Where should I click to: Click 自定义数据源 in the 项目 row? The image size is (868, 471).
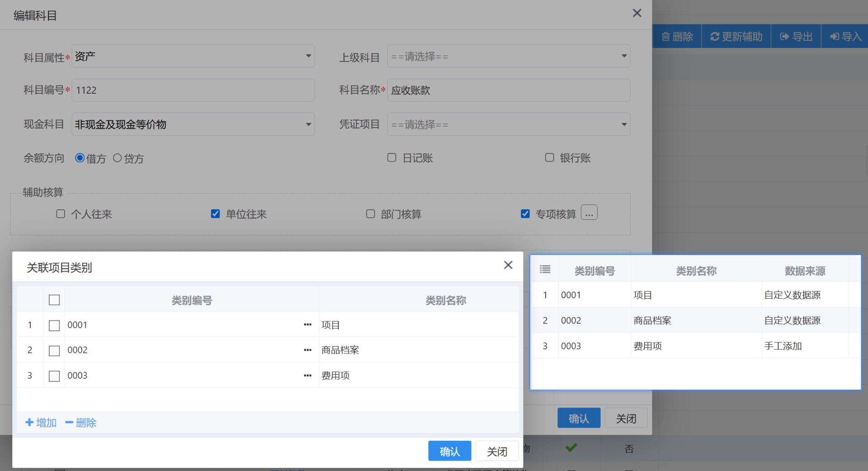tap(793, 295)
